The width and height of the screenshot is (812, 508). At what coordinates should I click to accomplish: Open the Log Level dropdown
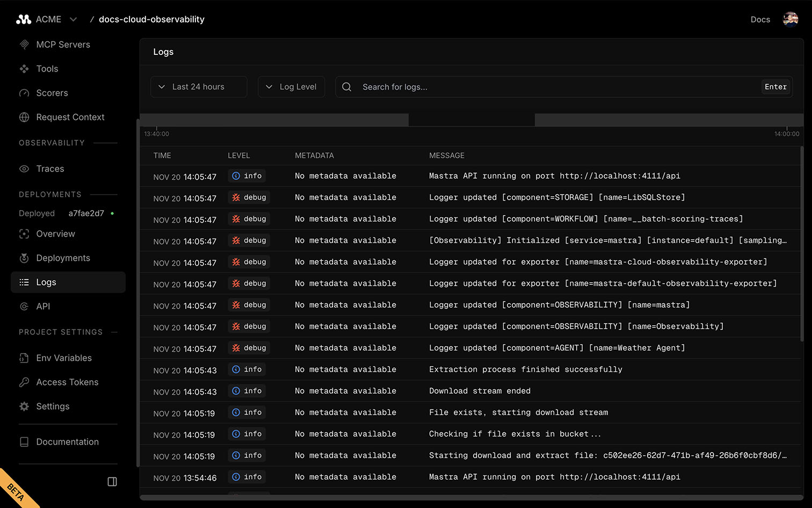pos(291,87)
